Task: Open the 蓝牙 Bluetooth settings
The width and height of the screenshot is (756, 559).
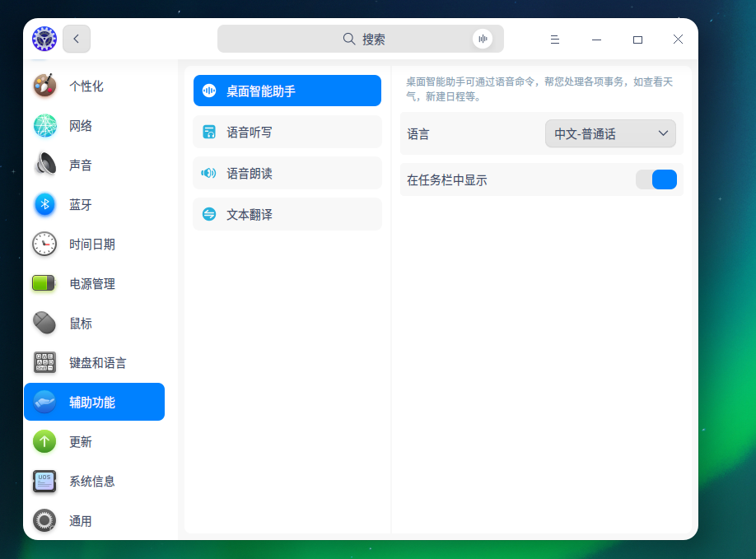Action: [94, 205]
